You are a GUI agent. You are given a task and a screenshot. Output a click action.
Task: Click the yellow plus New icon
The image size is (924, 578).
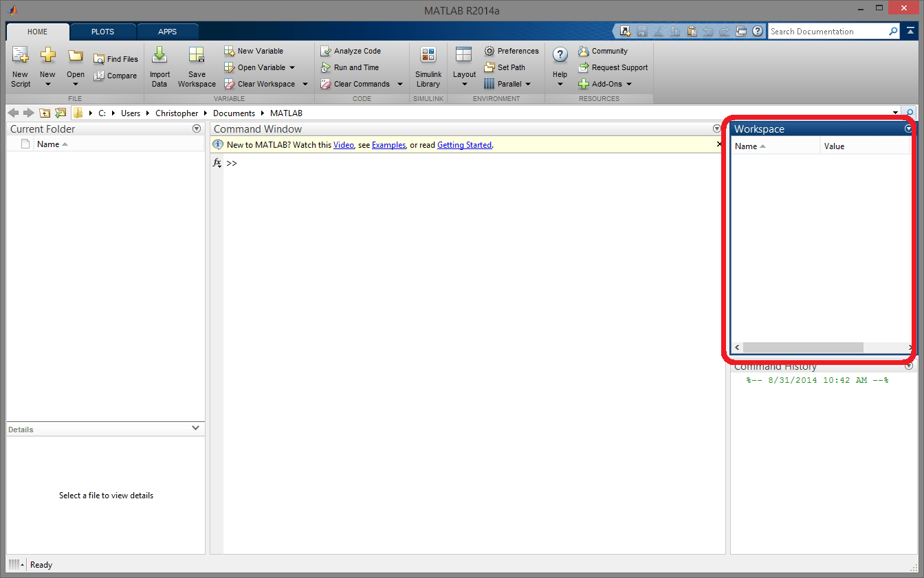point(47,56)
